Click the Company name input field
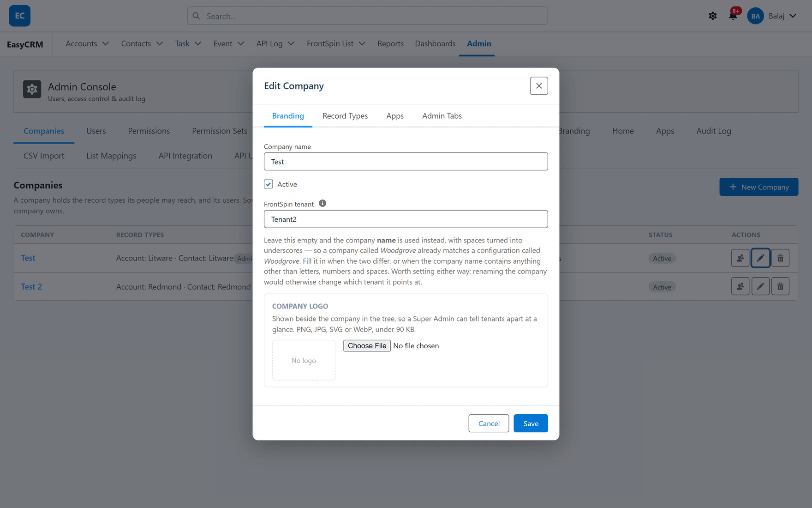The image size is (812, 508). [x=406, y=162]
